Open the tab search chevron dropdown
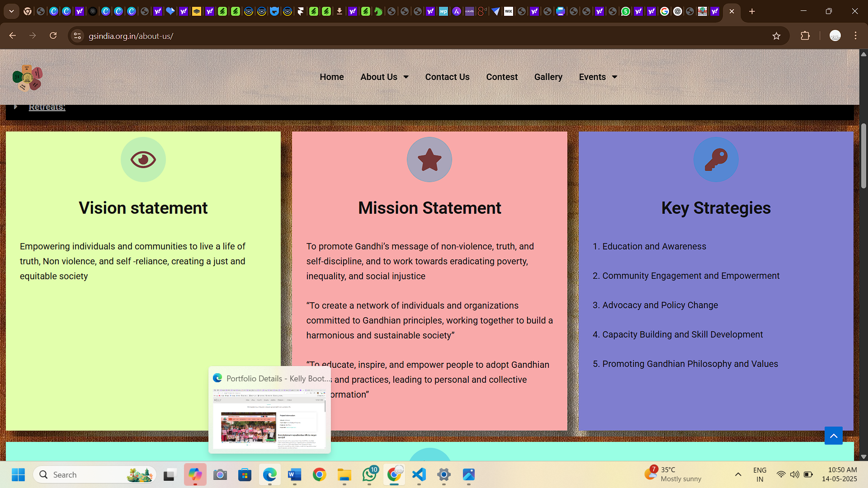 click(x=11, y=11)
